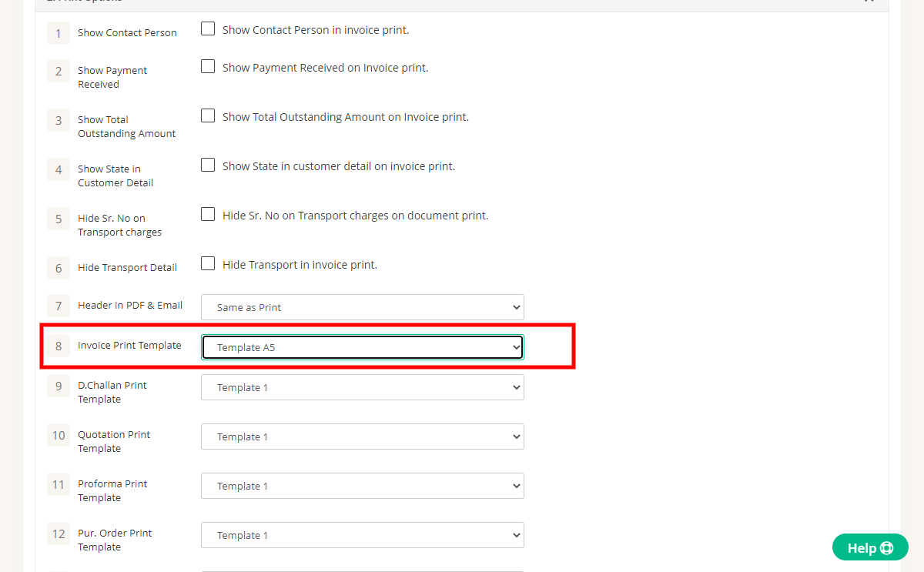Click row number 1 badge

(59, 33)
